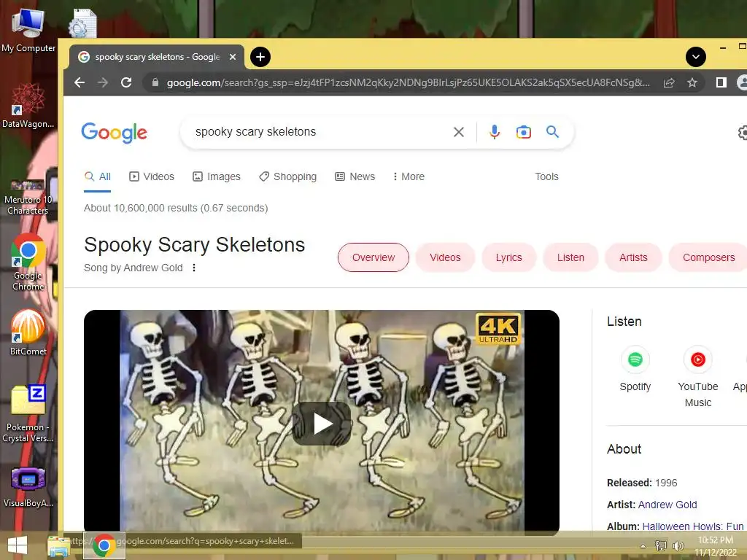Switch to News results tab

pyautogui.click(x=355, y=176)
